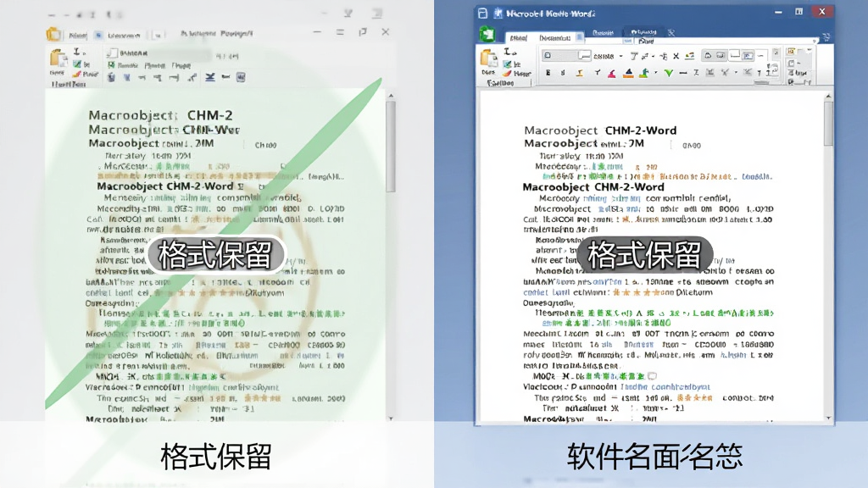Viewport: 868px width, 488px height.
Task: Click the vertical scrollbar thumb in the left window
Action: tap(391, 147)
